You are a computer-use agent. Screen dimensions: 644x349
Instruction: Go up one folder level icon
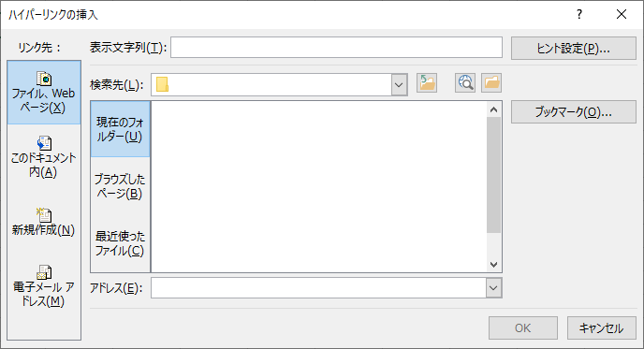coord(427,83)
